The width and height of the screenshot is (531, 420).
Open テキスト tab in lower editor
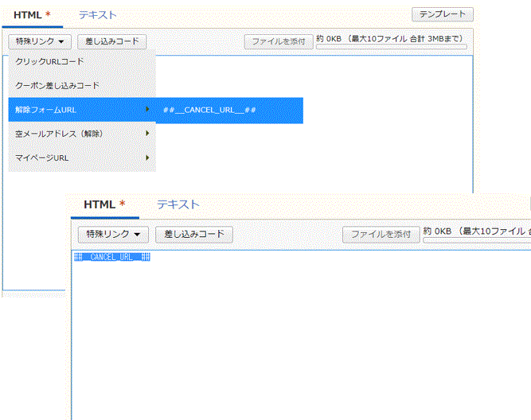point(178,204)
